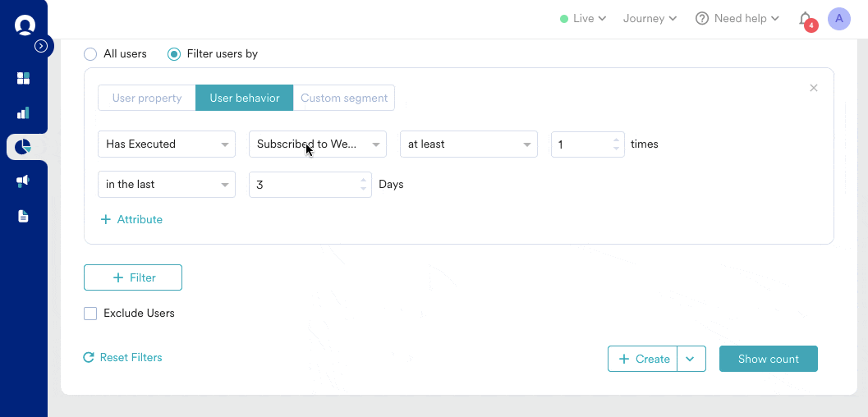Select the Filter users by option
The image size is (868, 417).
click(174, 54)
